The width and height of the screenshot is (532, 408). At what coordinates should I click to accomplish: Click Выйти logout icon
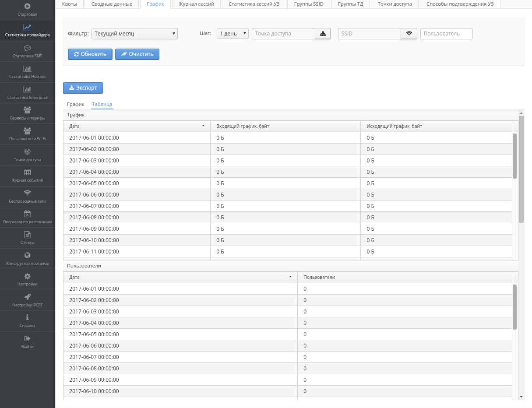[27, 338]
